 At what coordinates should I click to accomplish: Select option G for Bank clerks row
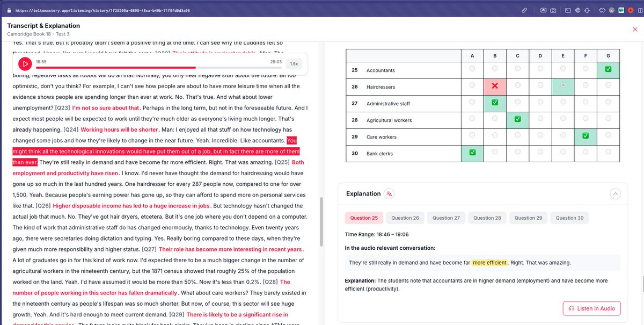coord(608,152)
